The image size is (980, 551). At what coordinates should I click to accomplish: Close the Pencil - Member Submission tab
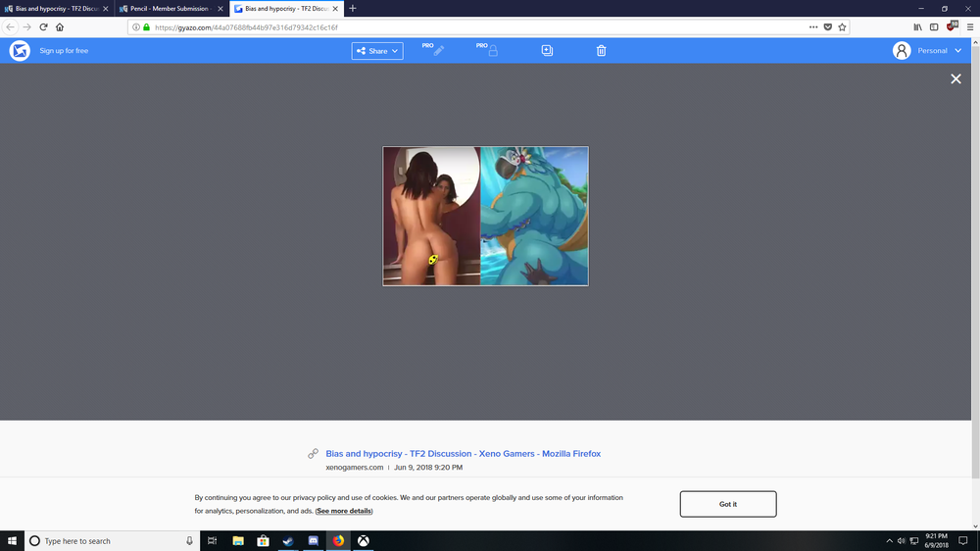click(220, 9)
